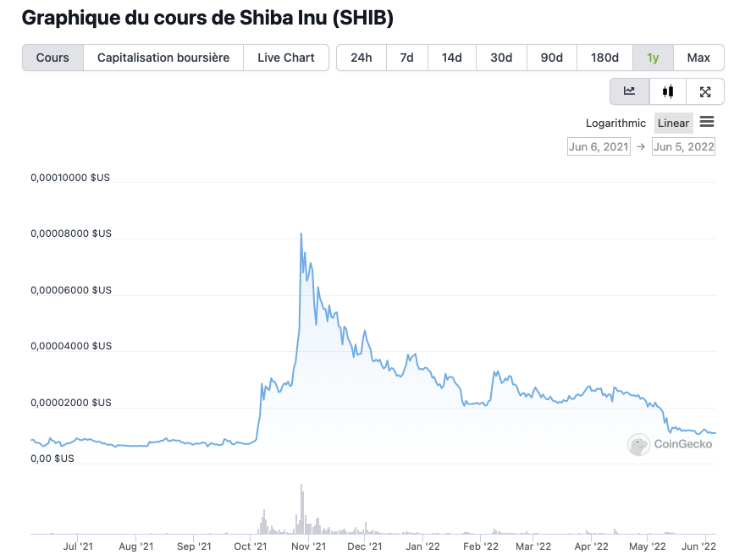Switch to line chart view icon
734x560 pixels.
[629, 91]
